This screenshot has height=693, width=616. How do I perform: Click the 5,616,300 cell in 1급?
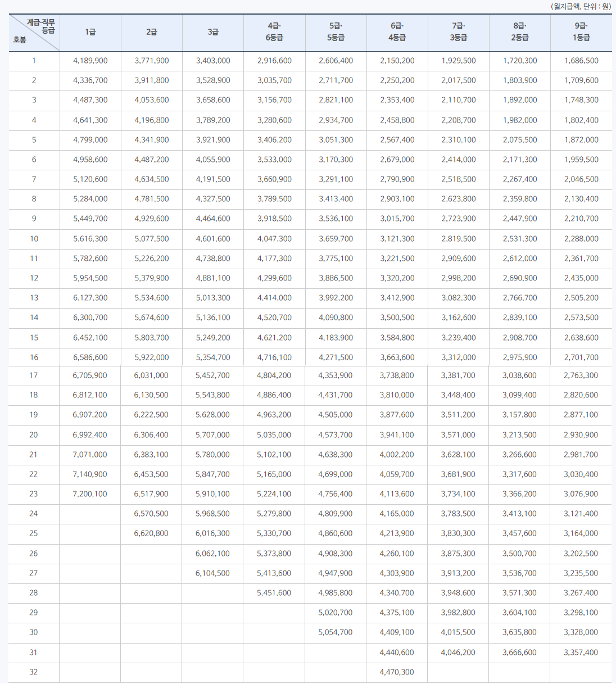[90, 239]
